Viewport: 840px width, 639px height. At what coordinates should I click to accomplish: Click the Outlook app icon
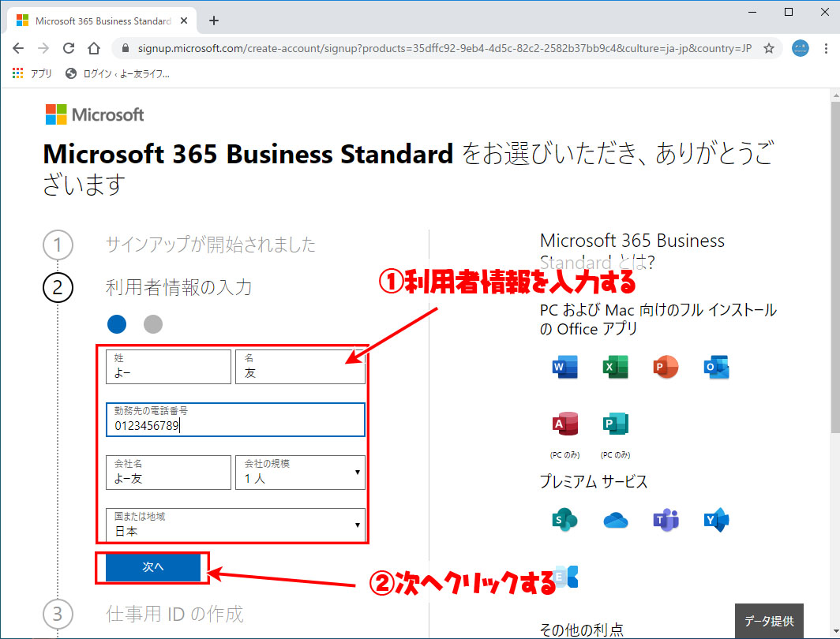pyautogui.click(x=716, y=367)
